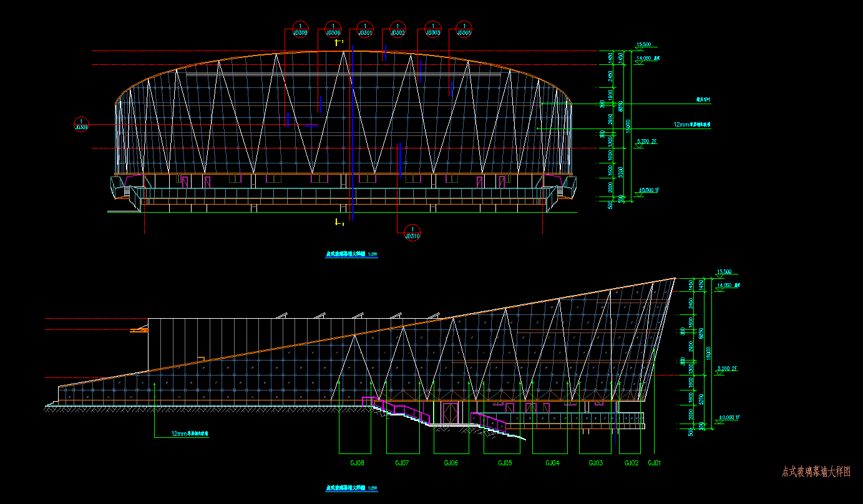Image resolution: width=863 pixels, height=504 pixels.
Task: Pick the GJ04 truss label
Action: 552,463
